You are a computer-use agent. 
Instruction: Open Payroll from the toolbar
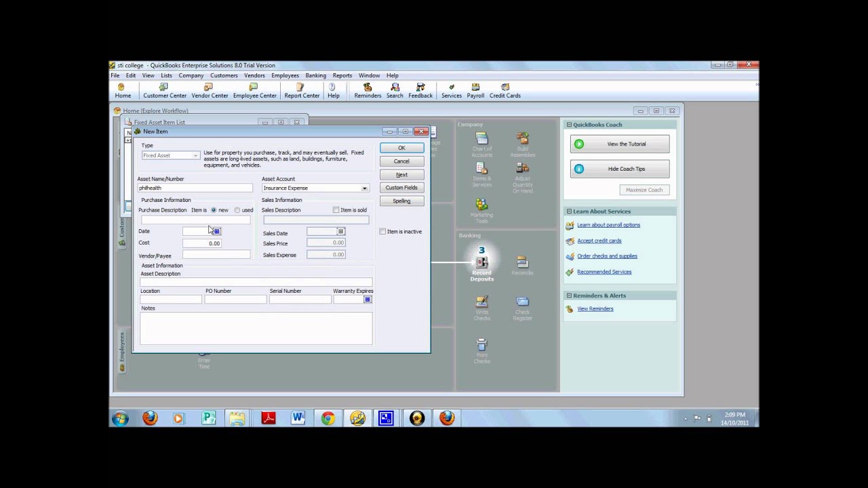pos(475,91)
